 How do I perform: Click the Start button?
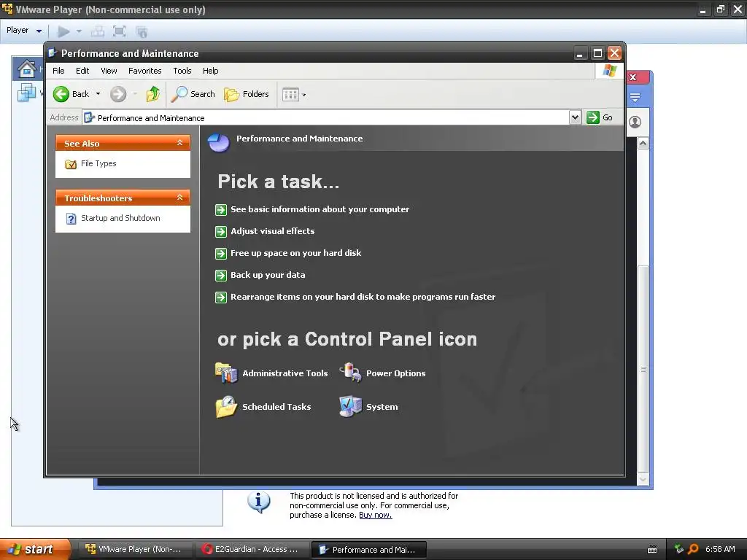pos(34,549)
